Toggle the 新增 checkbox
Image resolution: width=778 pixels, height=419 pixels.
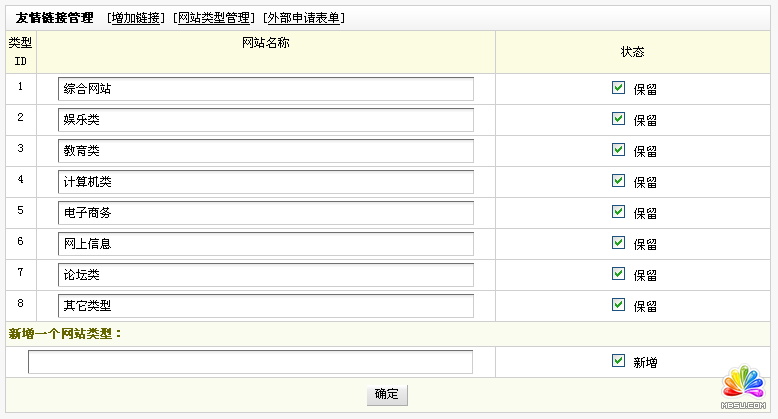tap(618, 361)
